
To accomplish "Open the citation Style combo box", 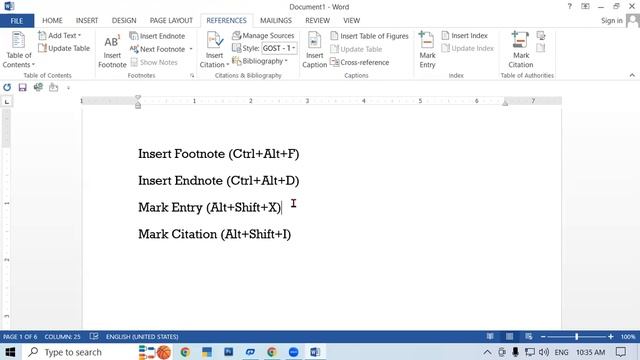I will coord(279,48).
